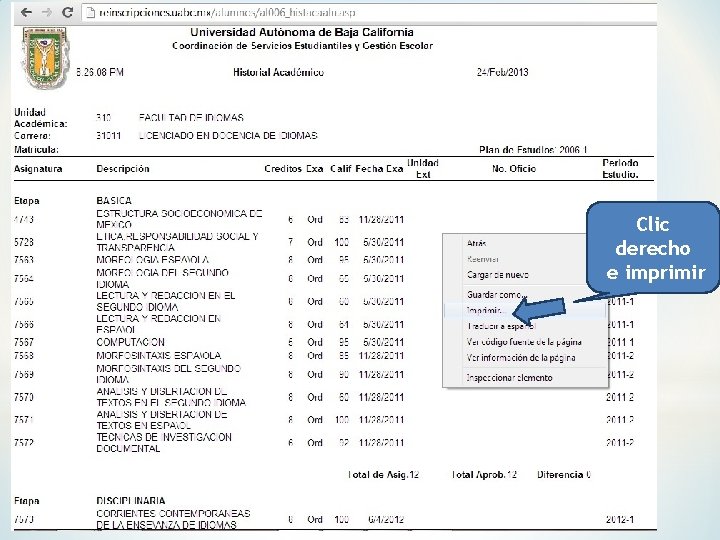Click the Universidad Autónoma de Baja California heading
This screenshot has width=720, height=540.
tap(302, 32)
